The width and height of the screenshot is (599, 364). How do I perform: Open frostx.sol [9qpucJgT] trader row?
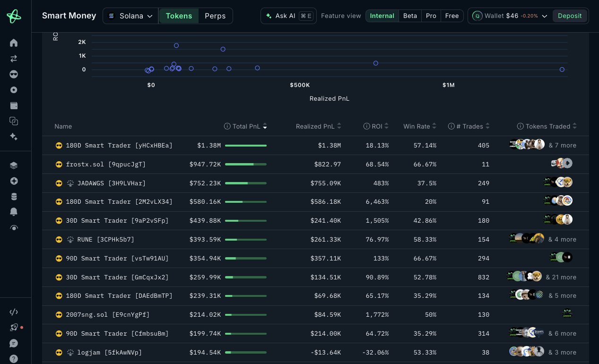click(x=315, y=164)
